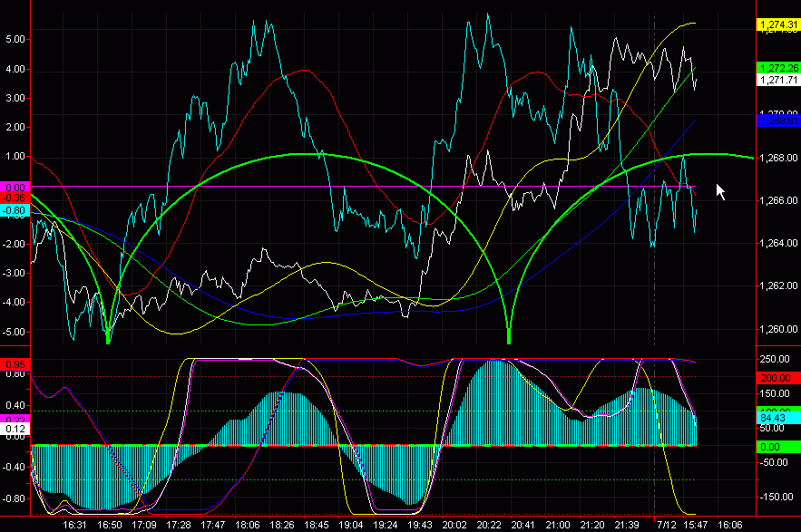Click the -3.00 left scale label

point(14,273)
